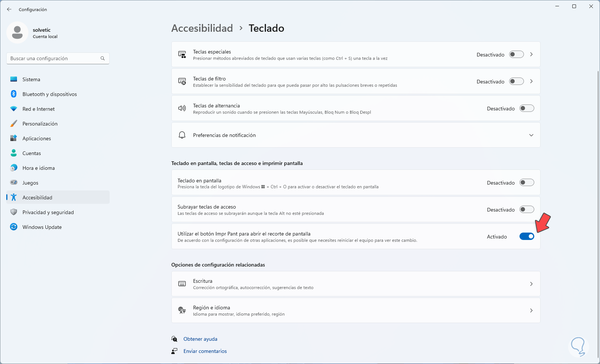Screen dimensions: 600x364
Task: Disable the Impr Pant recorte toggle
Action: tap(527, 237)
